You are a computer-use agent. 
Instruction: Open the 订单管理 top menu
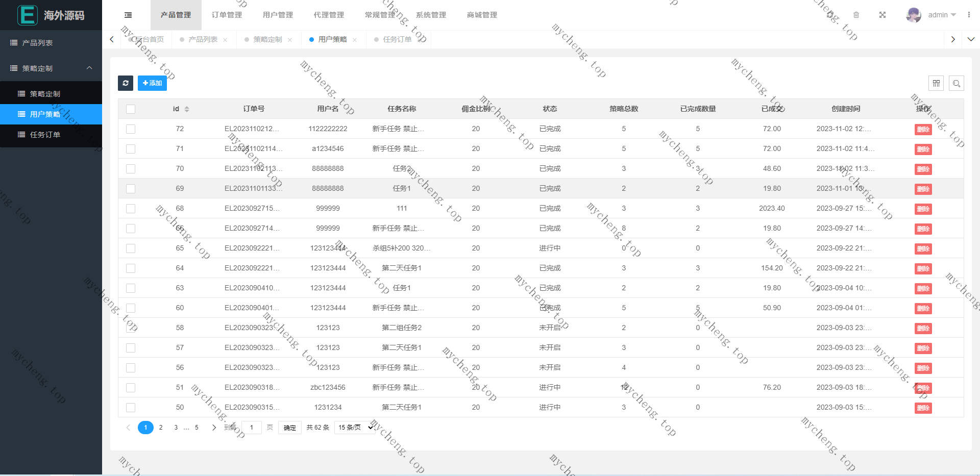(227, 15)
